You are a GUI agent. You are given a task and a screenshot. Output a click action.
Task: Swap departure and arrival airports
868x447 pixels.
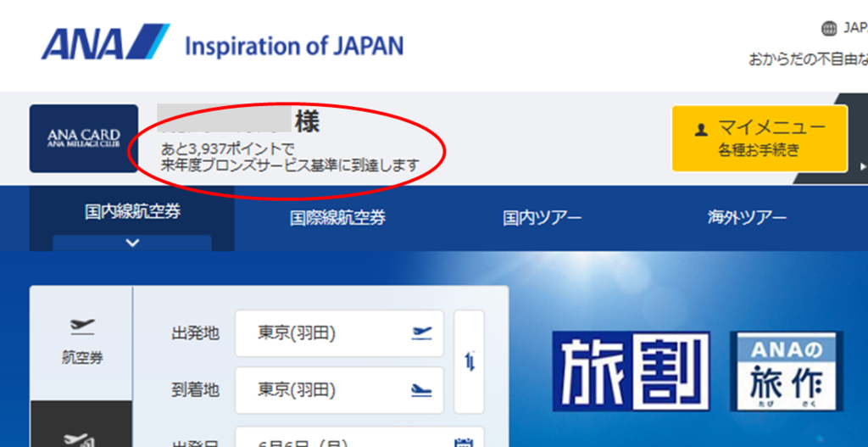(x=469, y=361)
